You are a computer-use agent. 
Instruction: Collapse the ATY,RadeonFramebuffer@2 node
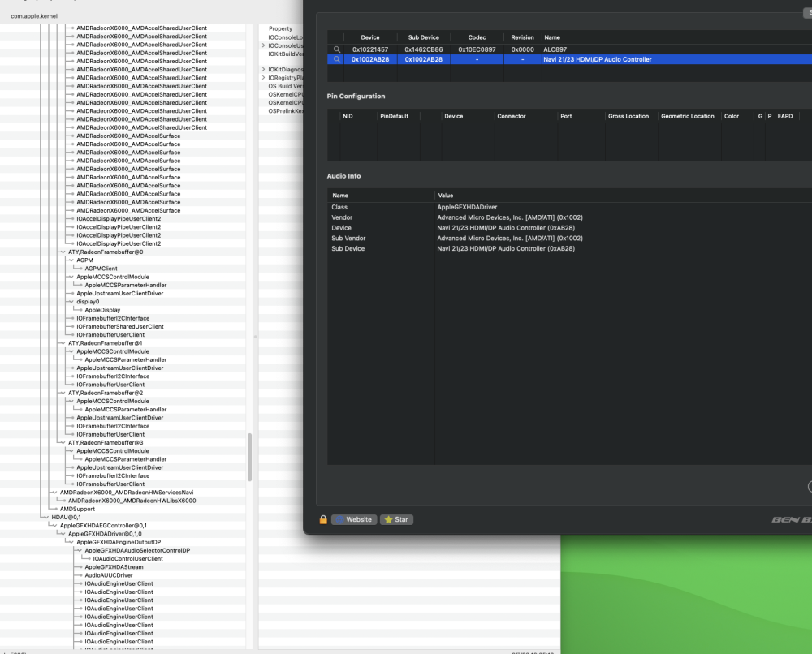point(63,393)
